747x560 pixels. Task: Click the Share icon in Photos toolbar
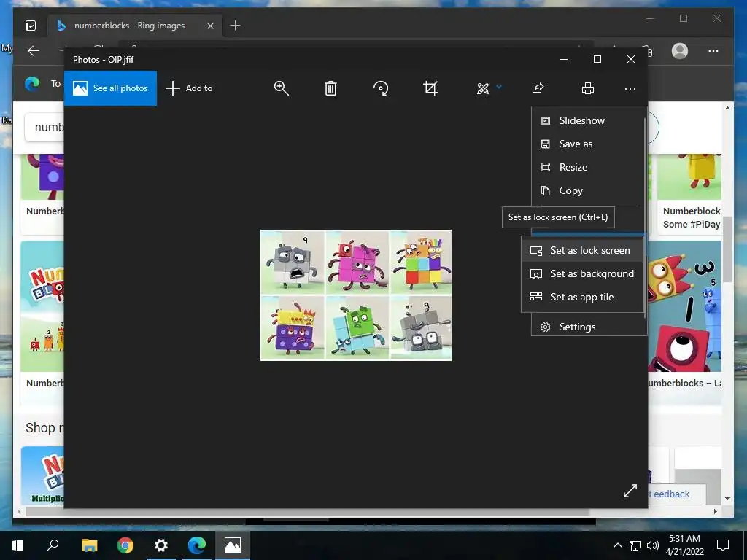(x=538, y=88)
